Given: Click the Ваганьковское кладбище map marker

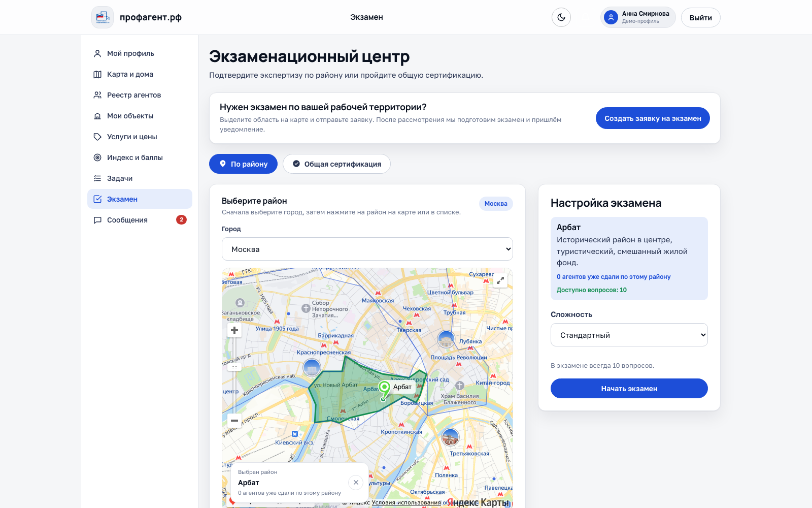Looking at the screenshot, I should (x=241, y=303).
